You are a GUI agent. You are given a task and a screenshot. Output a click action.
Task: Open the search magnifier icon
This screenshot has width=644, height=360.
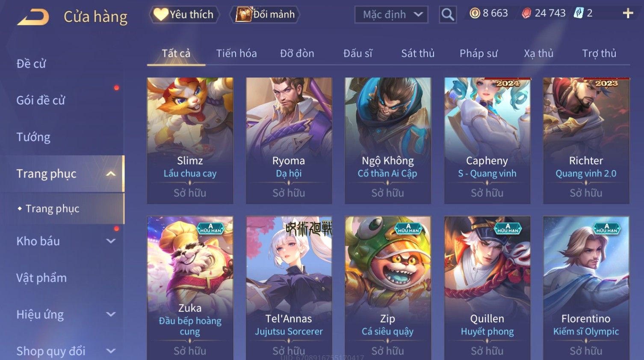pos(448,15)
